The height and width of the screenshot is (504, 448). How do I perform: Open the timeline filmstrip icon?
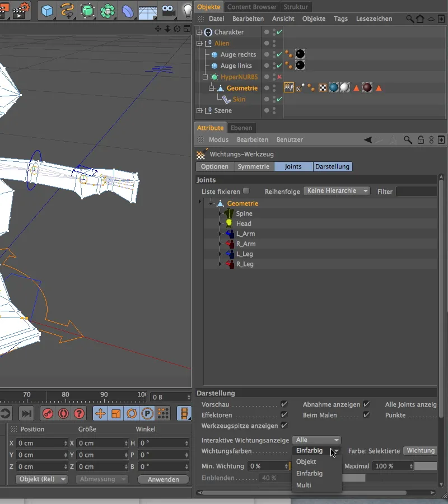184,413
